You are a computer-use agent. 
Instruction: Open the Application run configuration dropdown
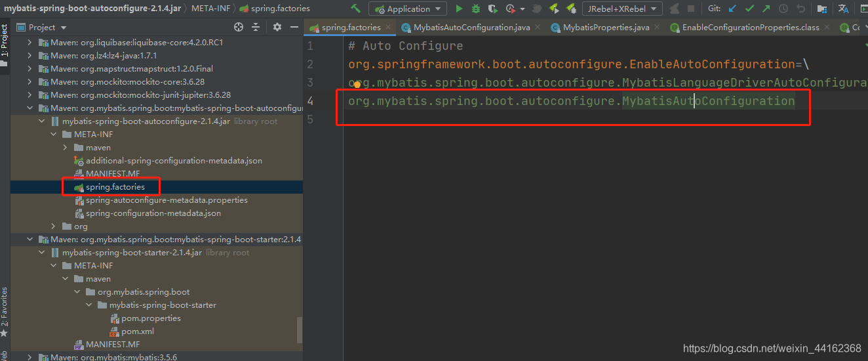click(x=408, y=9)
